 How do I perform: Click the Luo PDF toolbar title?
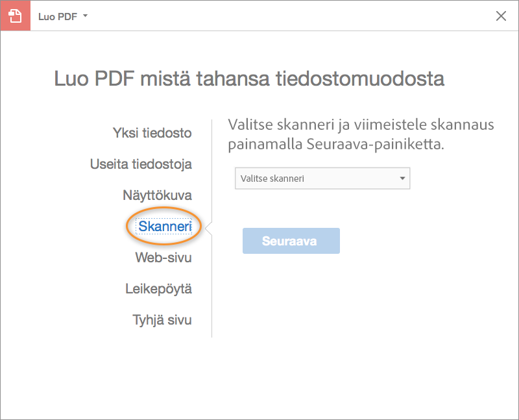coord(58,16)
